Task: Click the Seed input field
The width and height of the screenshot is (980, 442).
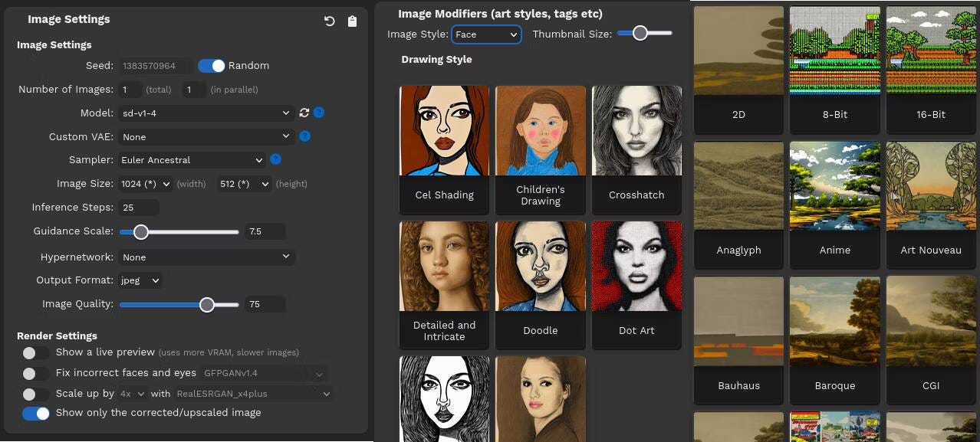Action: point(156,66)
